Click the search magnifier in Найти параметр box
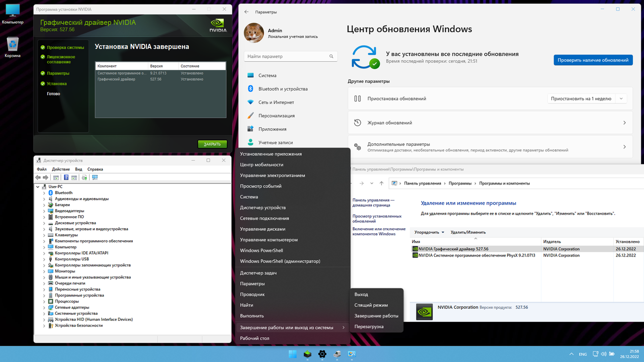644x362 pixels. click(331, 56)
